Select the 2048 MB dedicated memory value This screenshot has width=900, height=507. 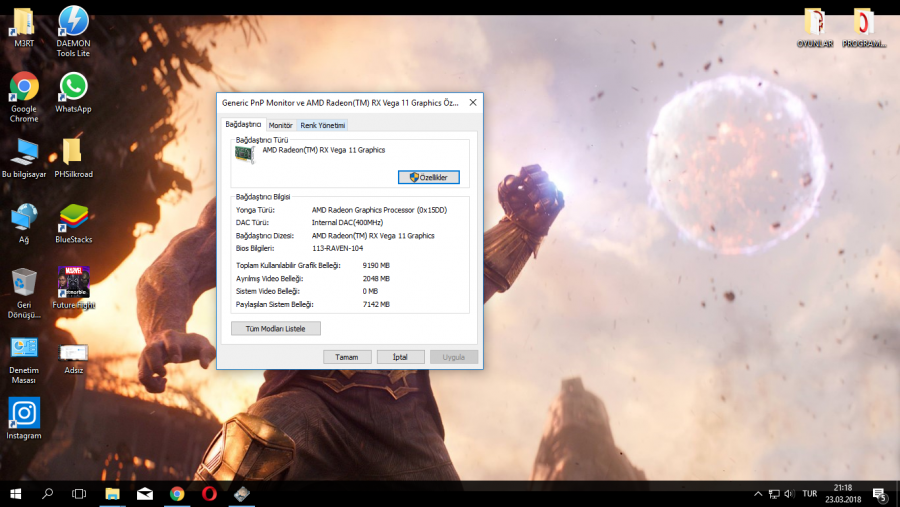376,278
